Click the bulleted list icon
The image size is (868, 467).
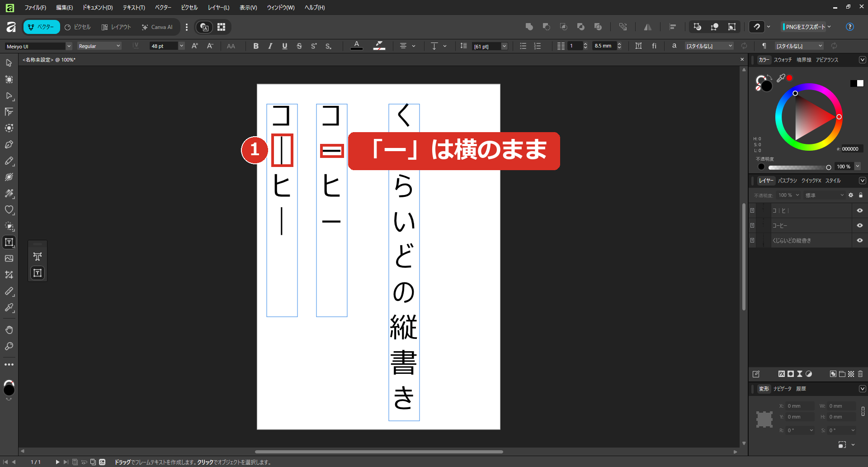[523, 46]
